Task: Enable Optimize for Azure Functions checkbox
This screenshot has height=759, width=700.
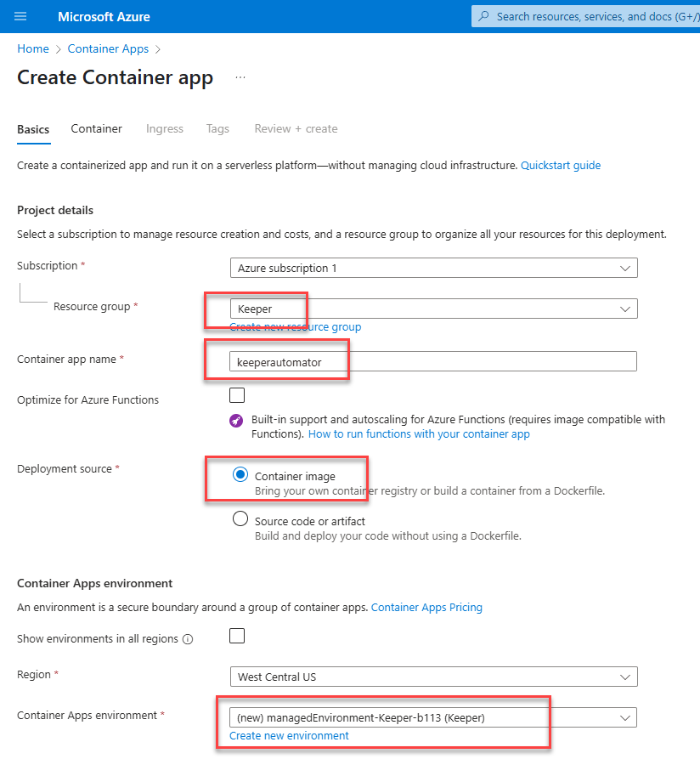Action: pos(237,395)
